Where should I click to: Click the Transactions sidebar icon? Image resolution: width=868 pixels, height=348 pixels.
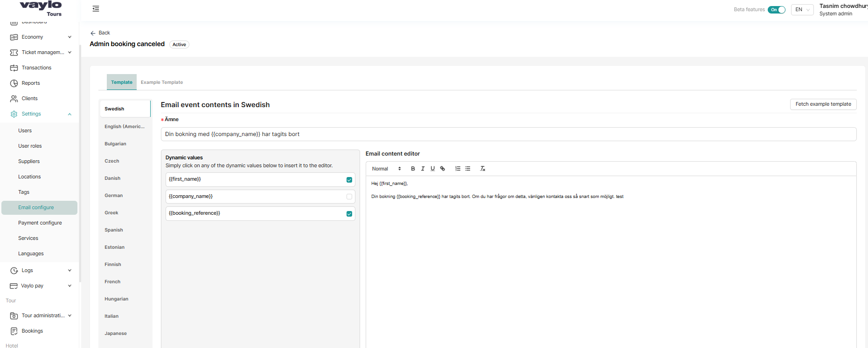pos(14,68)
